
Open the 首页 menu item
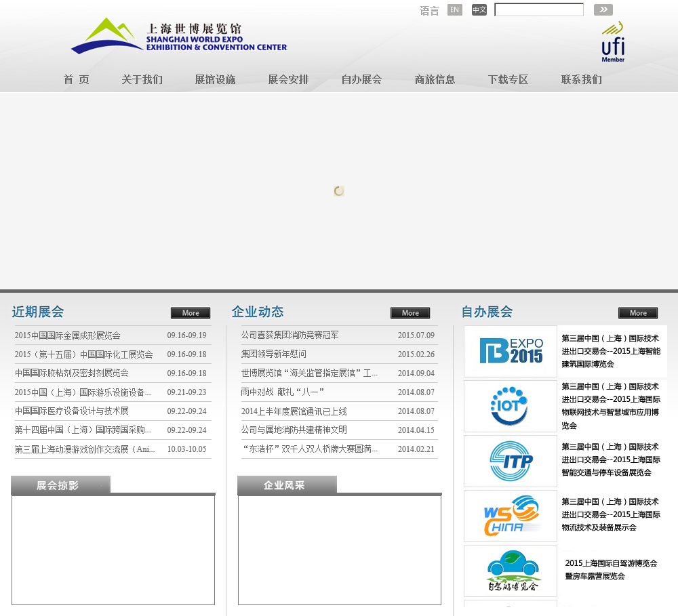click(x=76, y=79)
